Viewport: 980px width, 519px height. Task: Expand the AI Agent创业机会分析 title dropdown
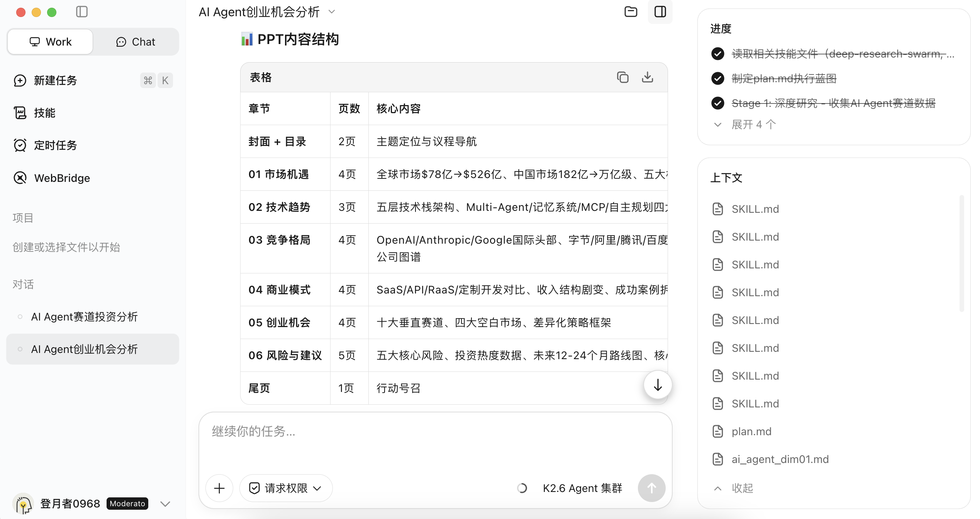pos(332,12)
